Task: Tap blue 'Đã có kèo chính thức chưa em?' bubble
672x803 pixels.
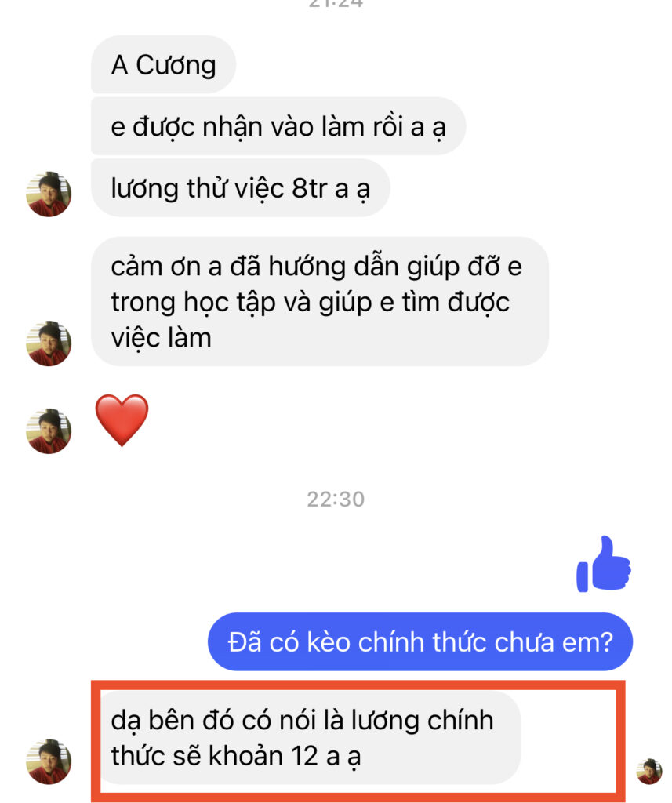Action: tap(420, 641)
